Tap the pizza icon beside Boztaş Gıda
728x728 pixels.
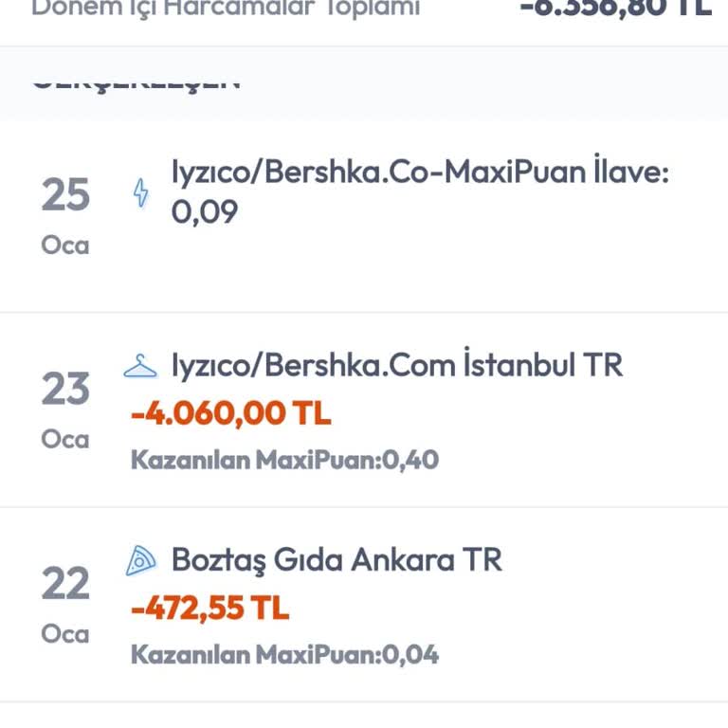[x=140, y=560]
